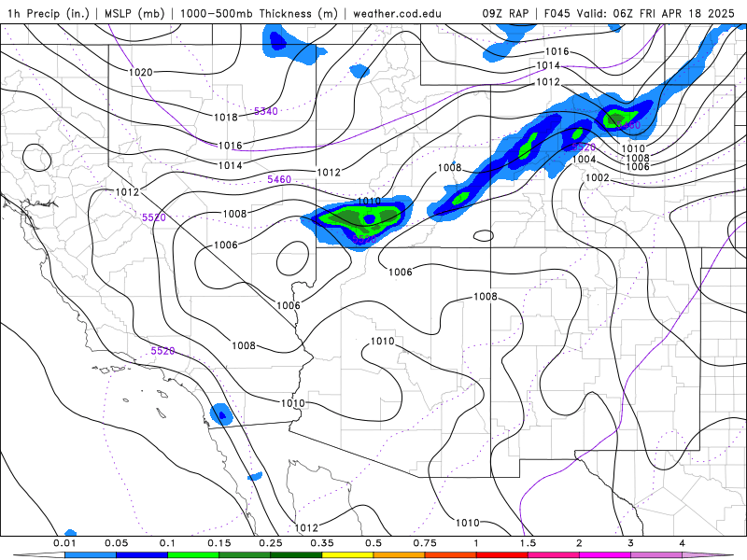Click the red 1–1.5 legend swatch
The height and width of the screenshot is (560, 747).
[502, 555]
